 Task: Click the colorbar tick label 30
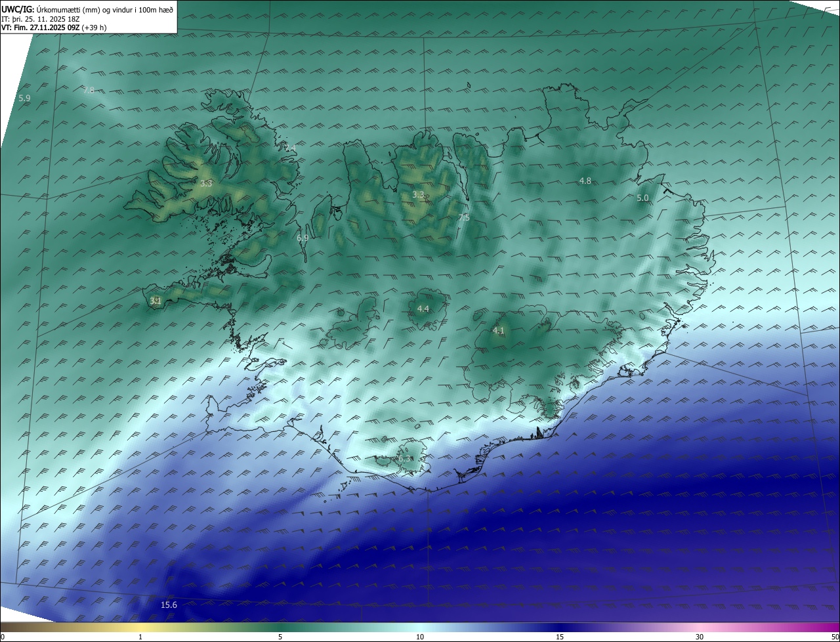tap(700, 637)
